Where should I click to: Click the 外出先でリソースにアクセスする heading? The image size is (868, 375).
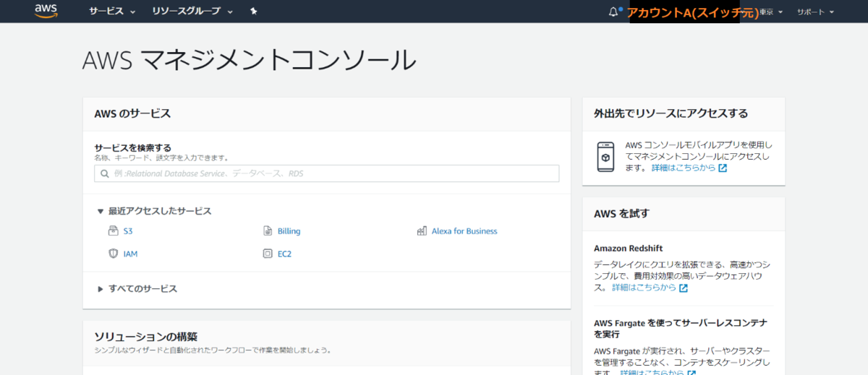(x=671, y=113)
